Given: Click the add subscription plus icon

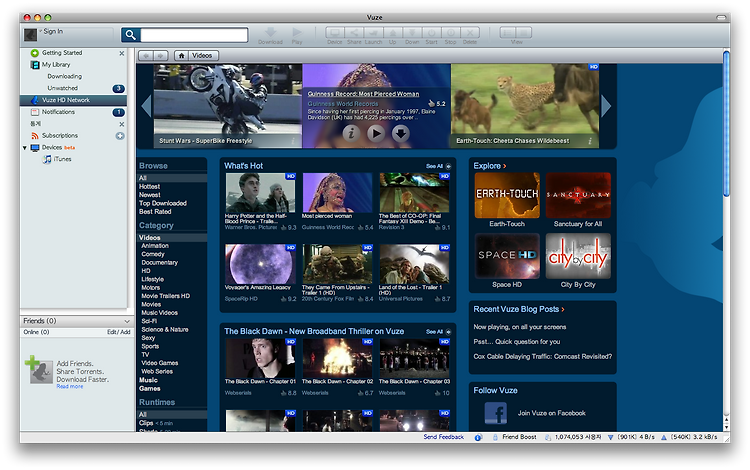Looking at the screenshot, I should [x=120, y=136].
